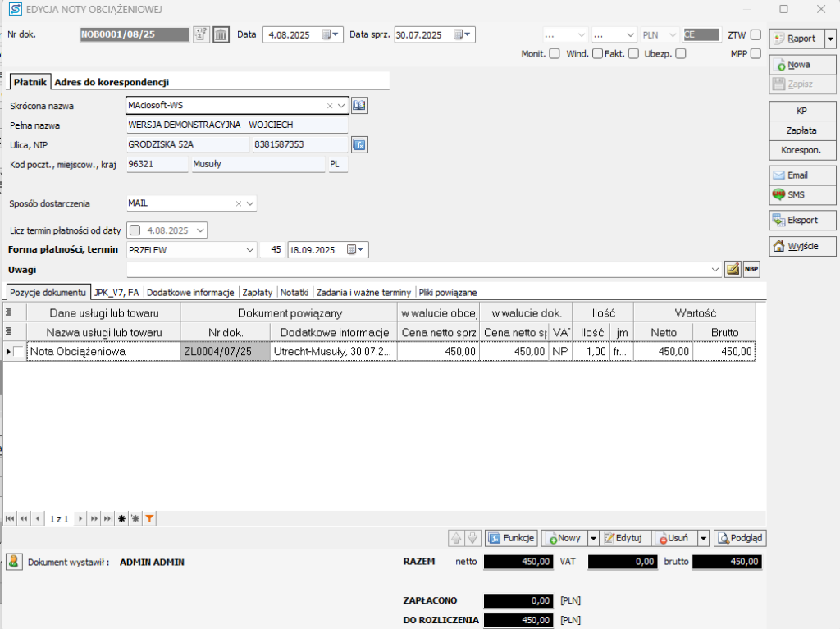Open the Sposób dostarczenia MAIL dropdown
840x629 pixels.
[250, 203]
